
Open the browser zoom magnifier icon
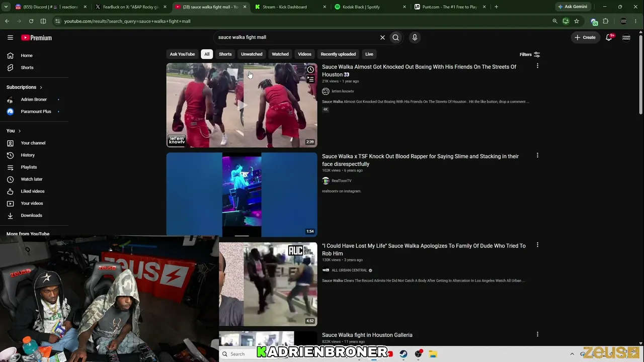555,21
